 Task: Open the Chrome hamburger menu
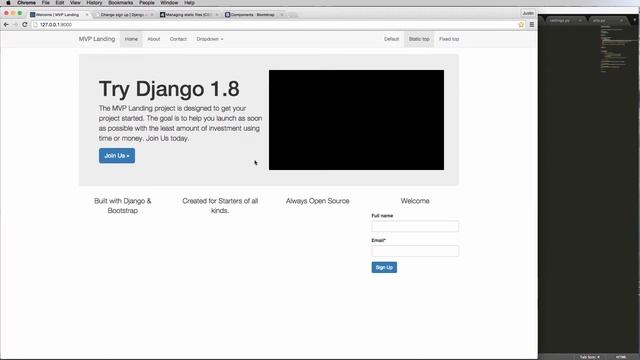531,24
